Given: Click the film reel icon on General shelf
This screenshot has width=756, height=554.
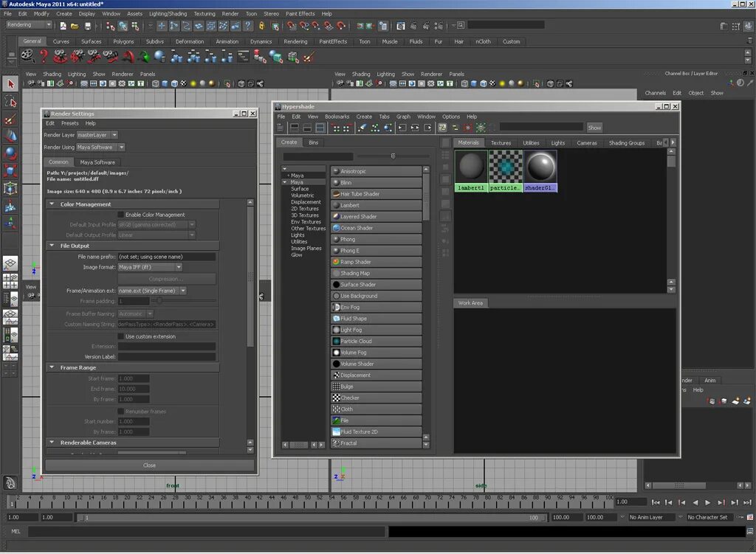Looking at the screenshot, I should 27,57.
